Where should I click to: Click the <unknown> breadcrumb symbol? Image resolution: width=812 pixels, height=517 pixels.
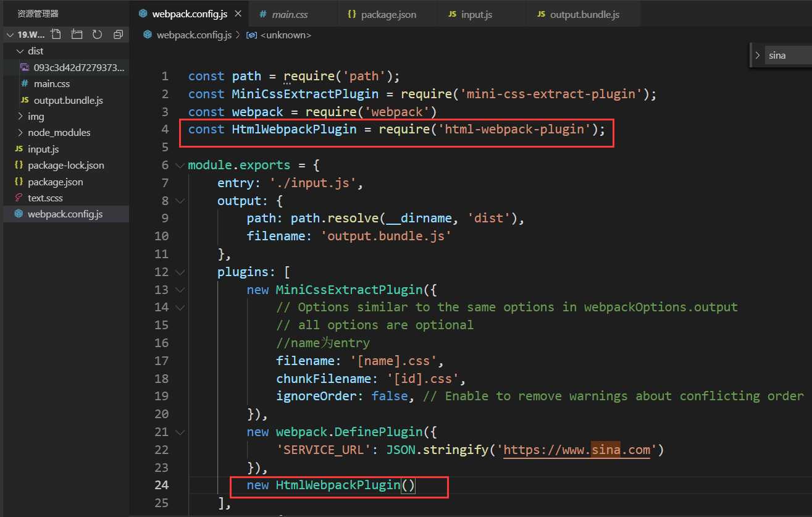coord(286,35)
